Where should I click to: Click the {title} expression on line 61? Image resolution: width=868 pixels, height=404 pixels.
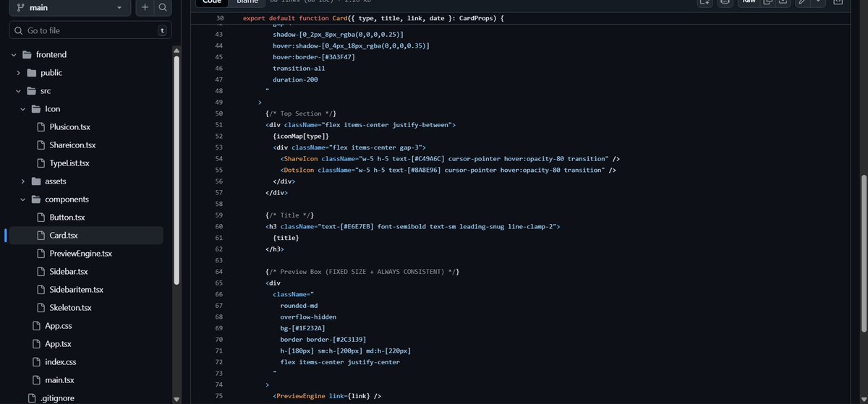(x=286, y=237)
